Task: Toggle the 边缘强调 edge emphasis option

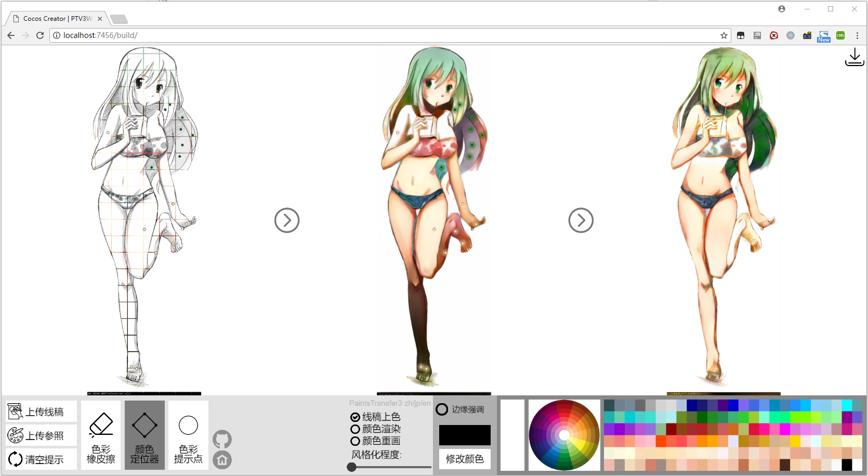Action: tap(460, 409)
